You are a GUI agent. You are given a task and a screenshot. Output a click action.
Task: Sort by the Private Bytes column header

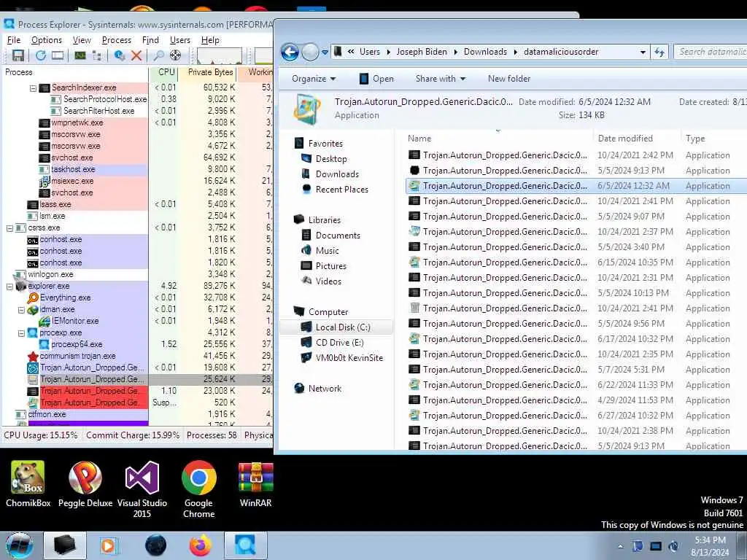(208, 72)
